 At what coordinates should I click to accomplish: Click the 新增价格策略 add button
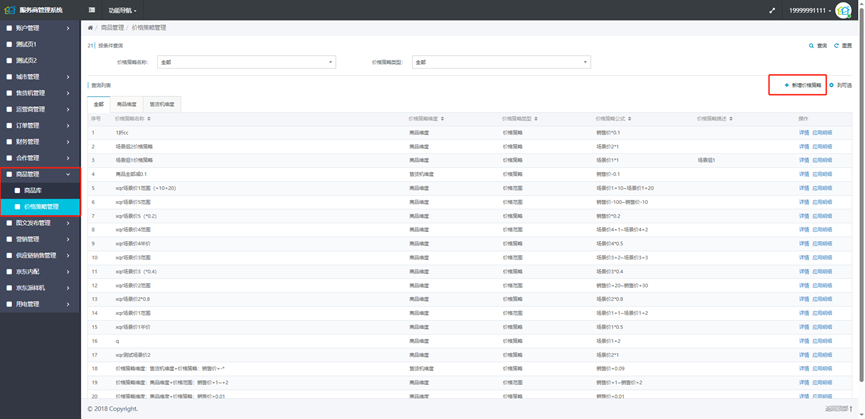tap(802, 85)
